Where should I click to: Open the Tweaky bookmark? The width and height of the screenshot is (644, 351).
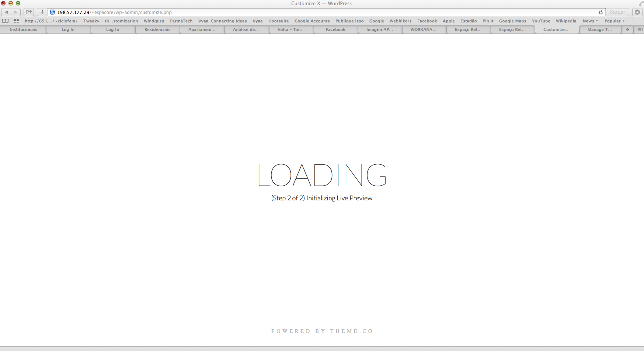[111, 21]
